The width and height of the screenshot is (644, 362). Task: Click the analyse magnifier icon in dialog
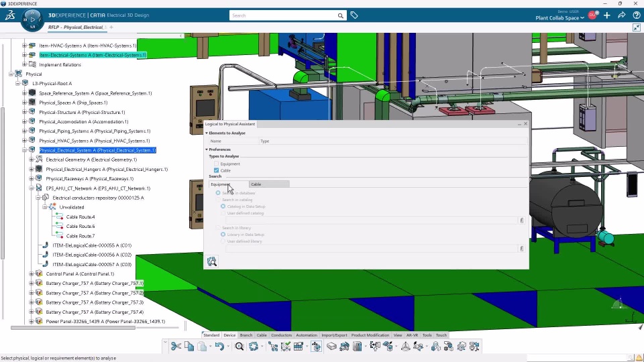click(x=212, y=261)
